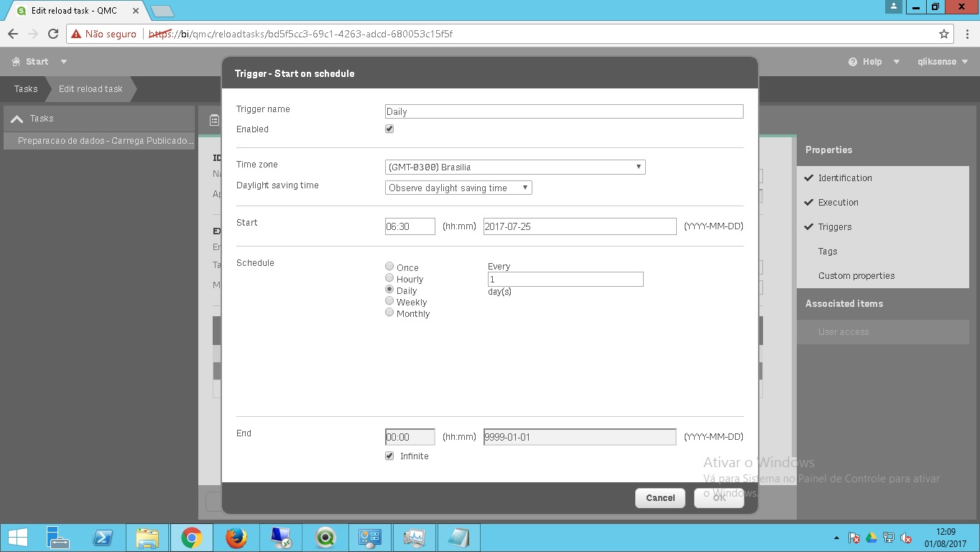Open the performance monitor taskbar icon
Image resolution: width=980 pixels, height=552 pixels.
click(415, 538)
